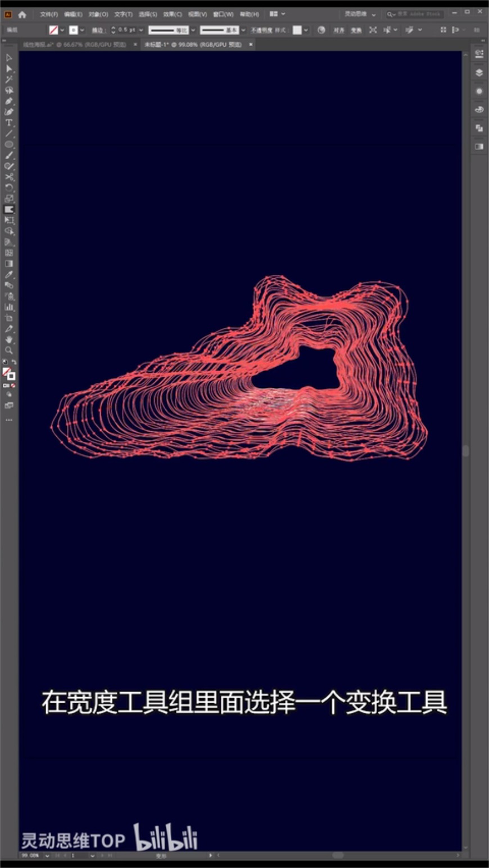Open the Layers panel icon
The image size is (489, 868).
479,73
